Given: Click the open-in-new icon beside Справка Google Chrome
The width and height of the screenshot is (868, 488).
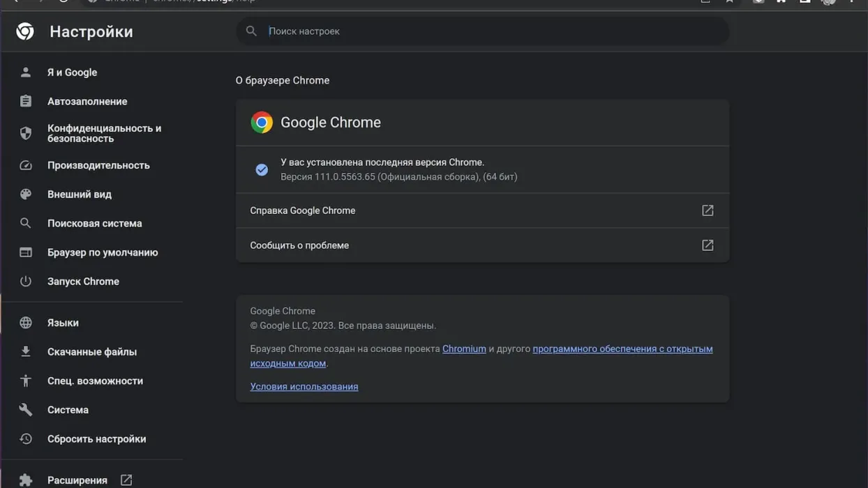Looking at the screenshot, I should [708, 211].
